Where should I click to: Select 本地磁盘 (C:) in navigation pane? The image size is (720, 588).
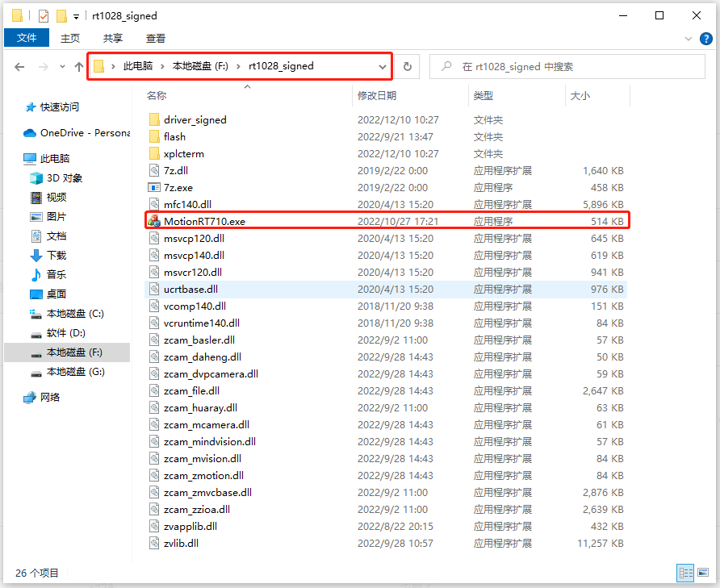[x=75, y=314]
